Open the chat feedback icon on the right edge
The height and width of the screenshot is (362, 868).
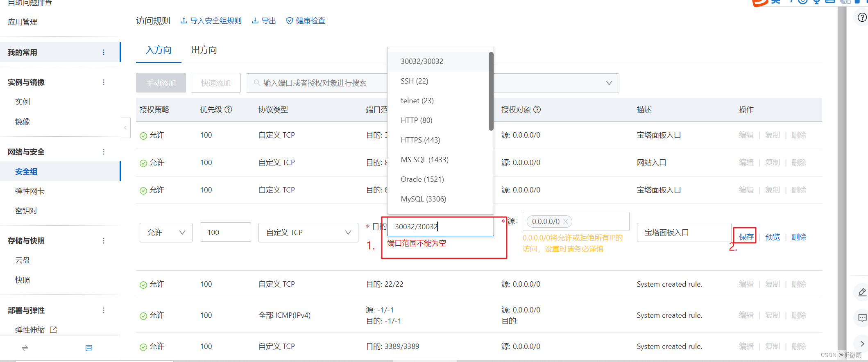point(862,318)
